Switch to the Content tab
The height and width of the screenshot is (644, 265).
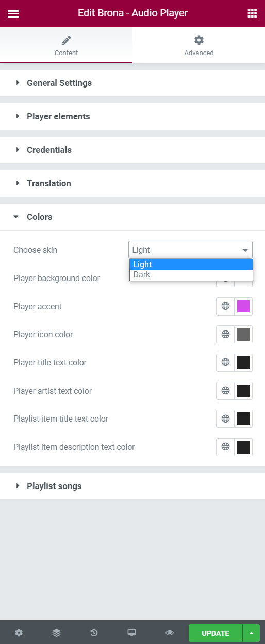pyautogui.click(x=66, y=45)
